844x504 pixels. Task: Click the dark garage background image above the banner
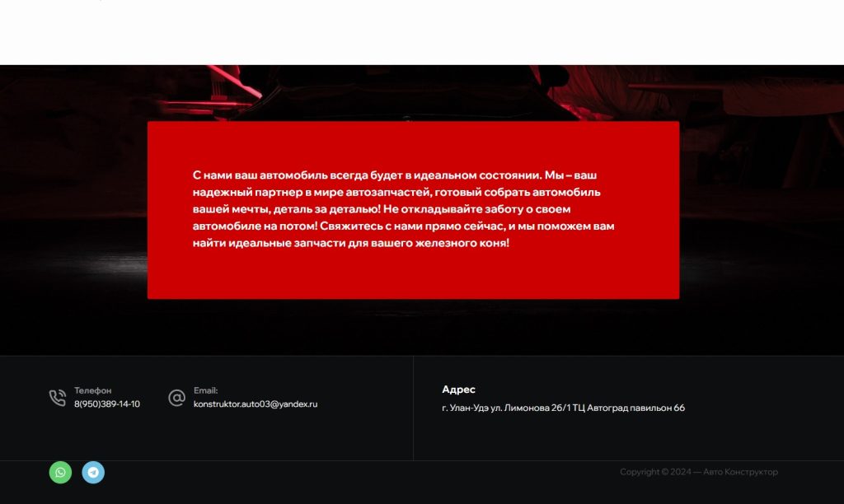click(x=412, y=92)
